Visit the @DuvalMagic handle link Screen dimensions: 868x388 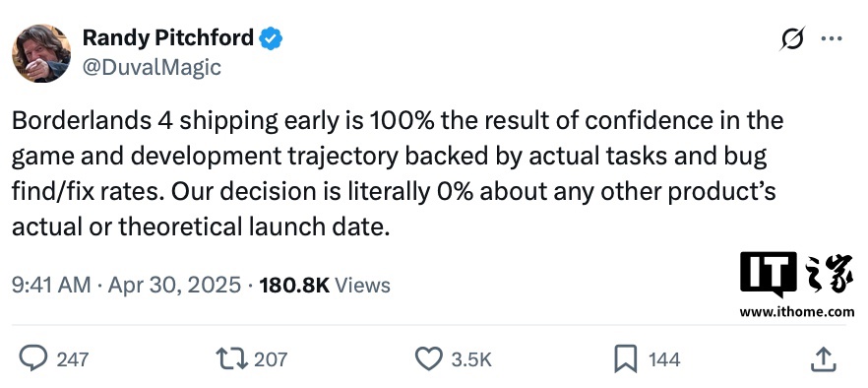point(152,68)
